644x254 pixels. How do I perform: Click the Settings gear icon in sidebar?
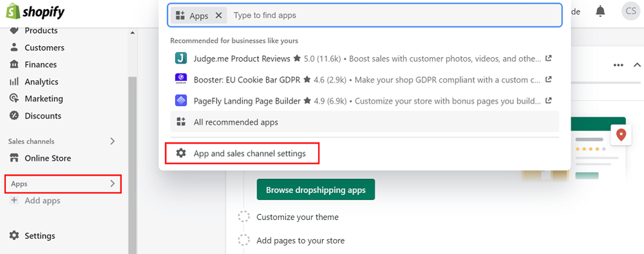14,235
